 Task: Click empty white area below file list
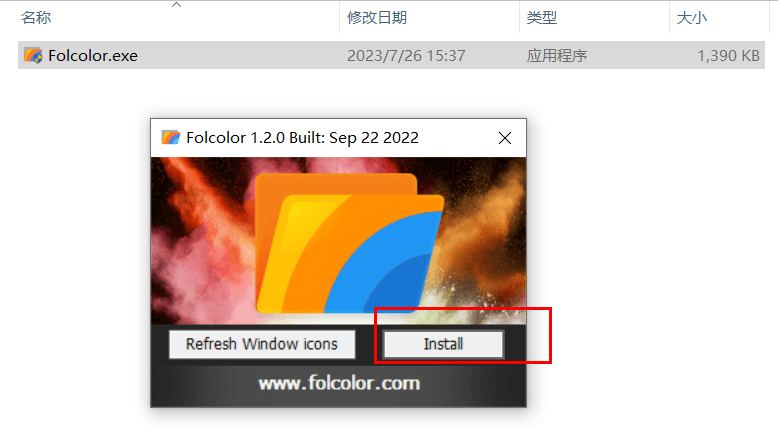[645, 223]
